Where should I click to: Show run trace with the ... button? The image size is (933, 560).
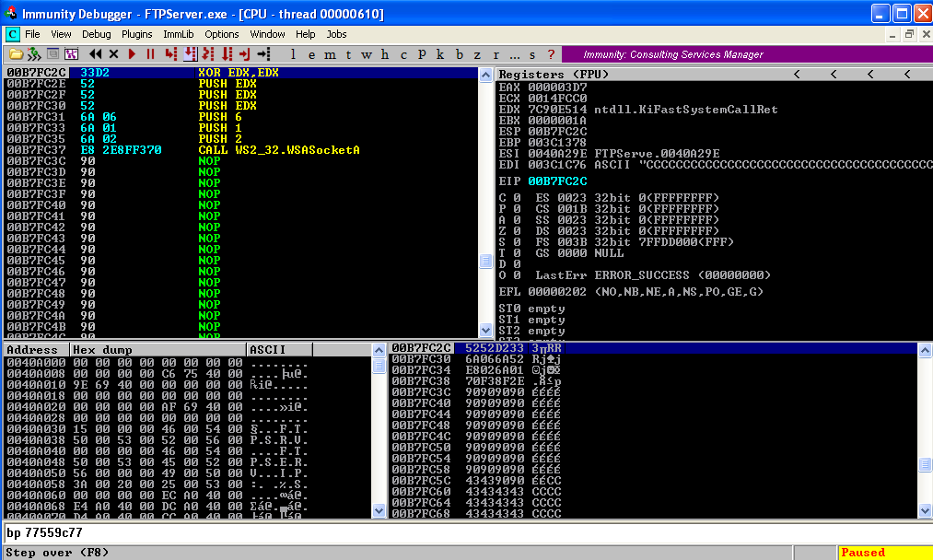pyautogui.click(x=514, y=54)
